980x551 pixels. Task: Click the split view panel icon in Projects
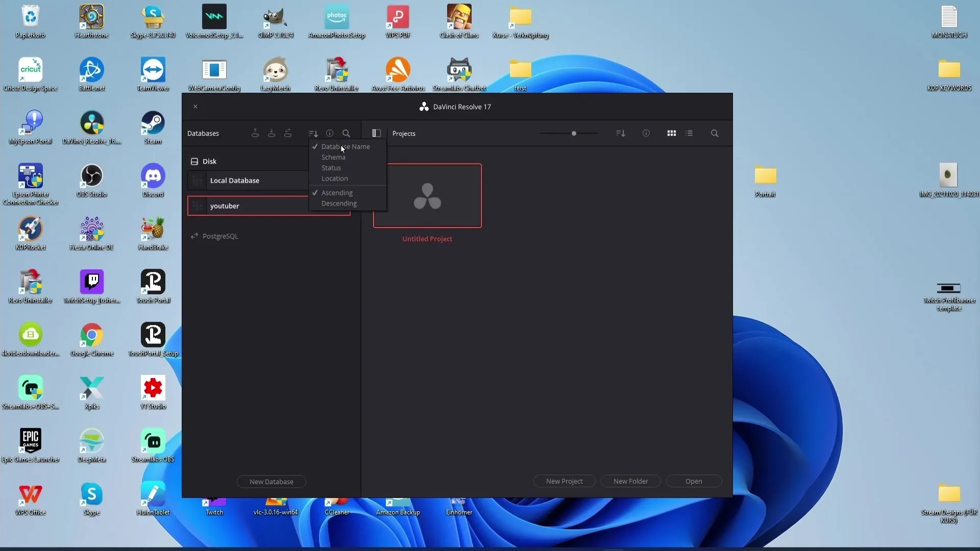coord(376,133)
